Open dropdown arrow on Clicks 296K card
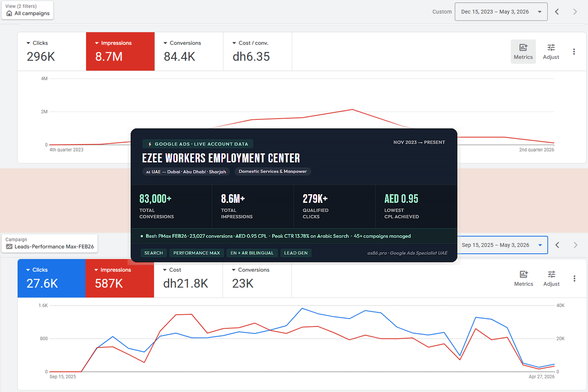Image resolution: width=588 pixels, height=392 pixels. (x=29, y=43)
